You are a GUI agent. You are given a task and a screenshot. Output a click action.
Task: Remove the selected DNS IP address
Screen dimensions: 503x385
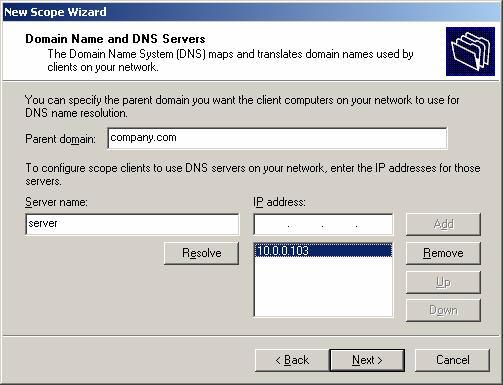click(443, 253)
